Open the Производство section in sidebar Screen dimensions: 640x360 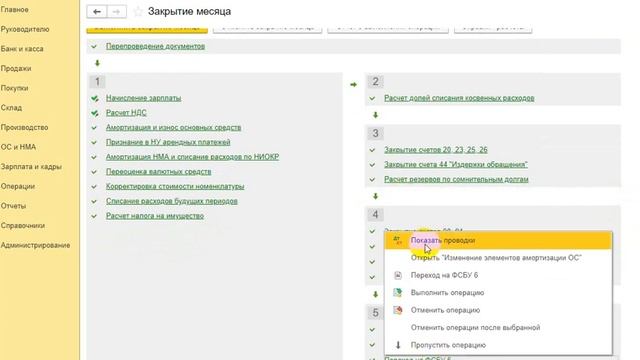pos(24,128)
